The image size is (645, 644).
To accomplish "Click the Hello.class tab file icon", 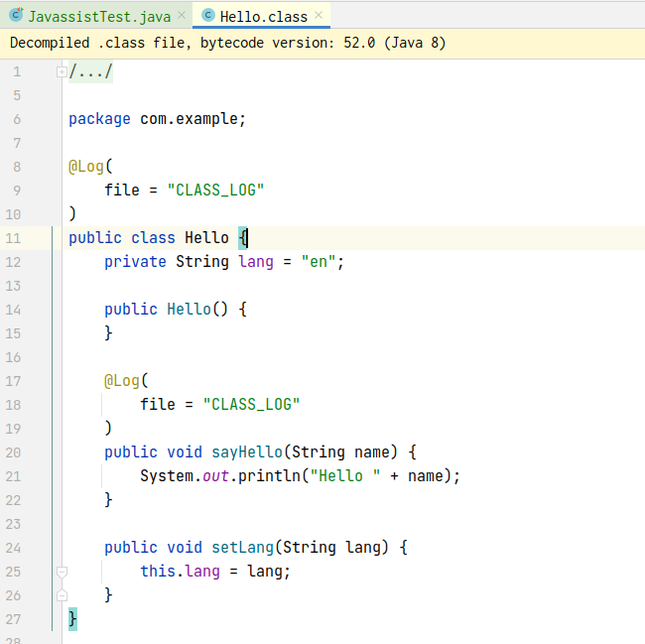I will click(x=207, y=16).
